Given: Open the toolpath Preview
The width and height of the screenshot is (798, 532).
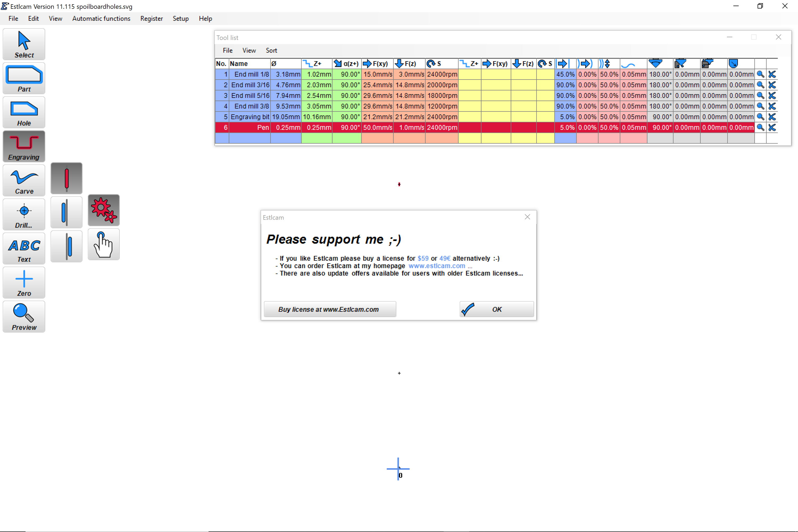Looking at the screenshot, I should (24, 317).
